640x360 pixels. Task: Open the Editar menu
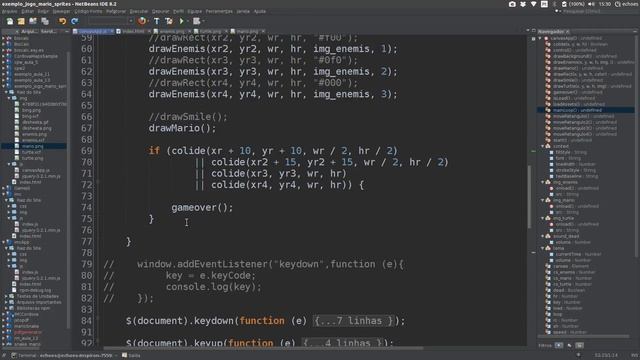[x=27, y=11]
